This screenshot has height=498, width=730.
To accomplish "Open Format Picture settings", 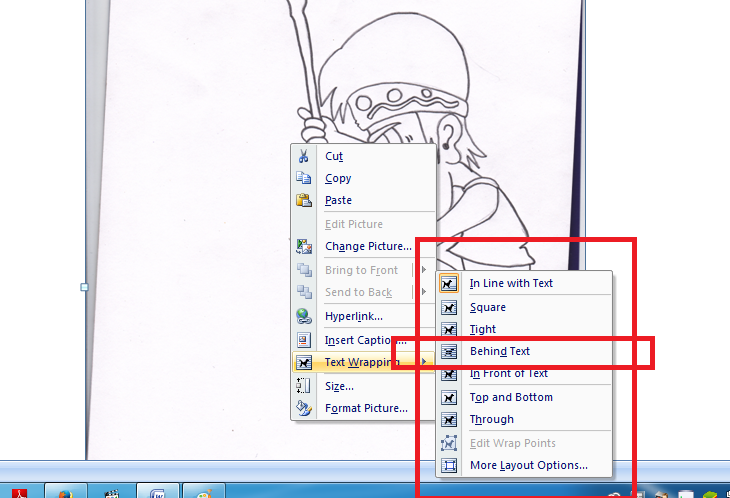I will (363, 408).
